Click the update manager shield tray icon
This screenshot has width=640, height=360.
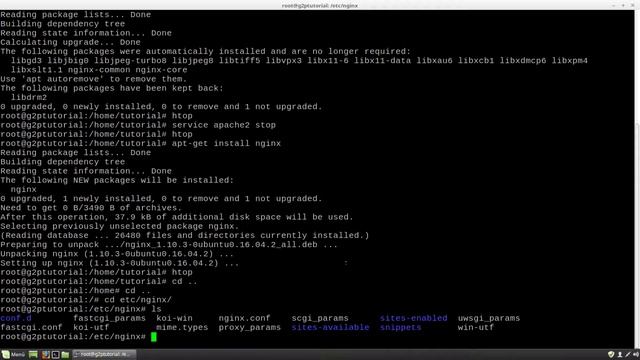(611, 354)
